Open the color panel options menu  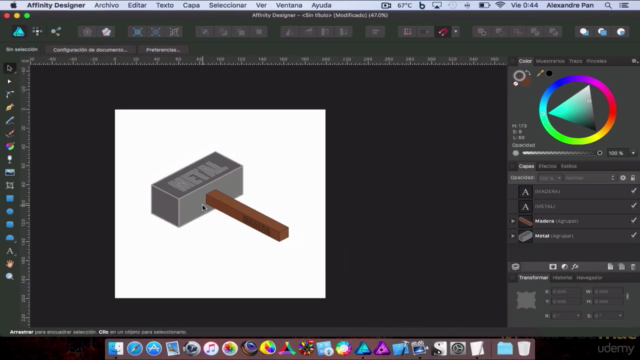click(634, 61)
